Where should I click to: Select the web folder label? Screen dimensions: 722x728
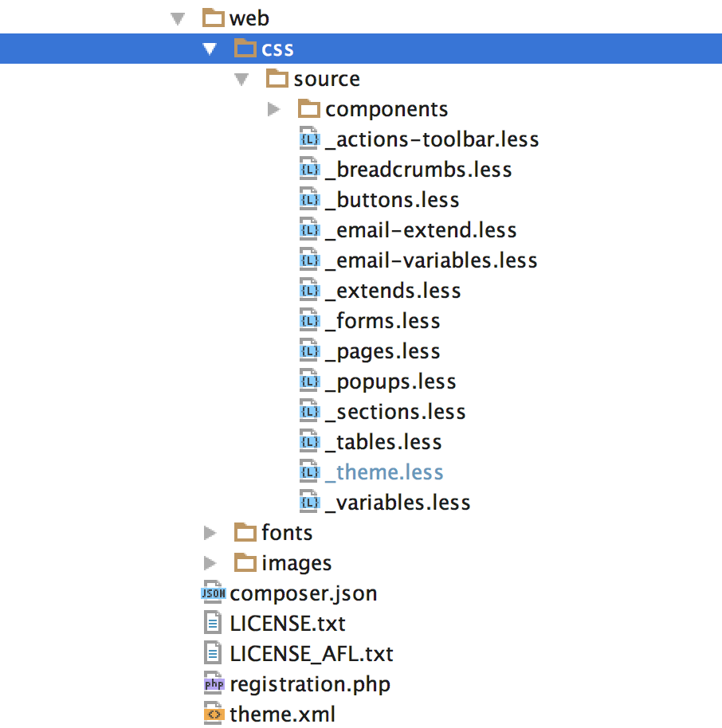[249, 18]
